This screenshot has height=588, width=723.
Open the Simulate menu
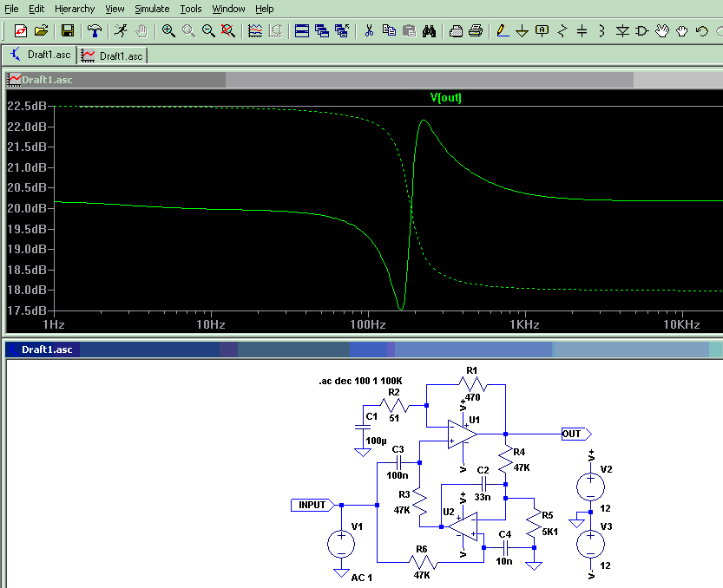[x=152, y=9]
